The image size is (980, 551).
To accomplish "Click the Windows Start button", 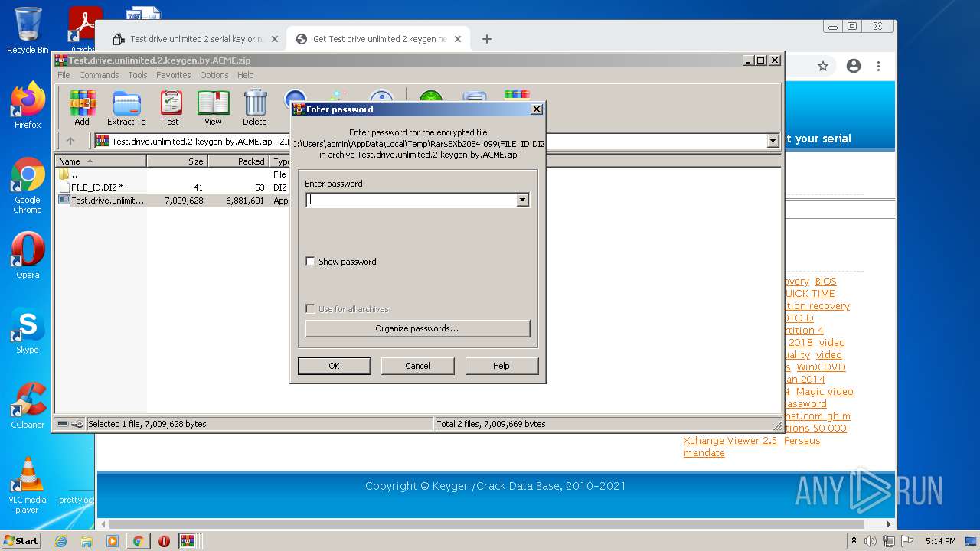I will tap(21, 540).
